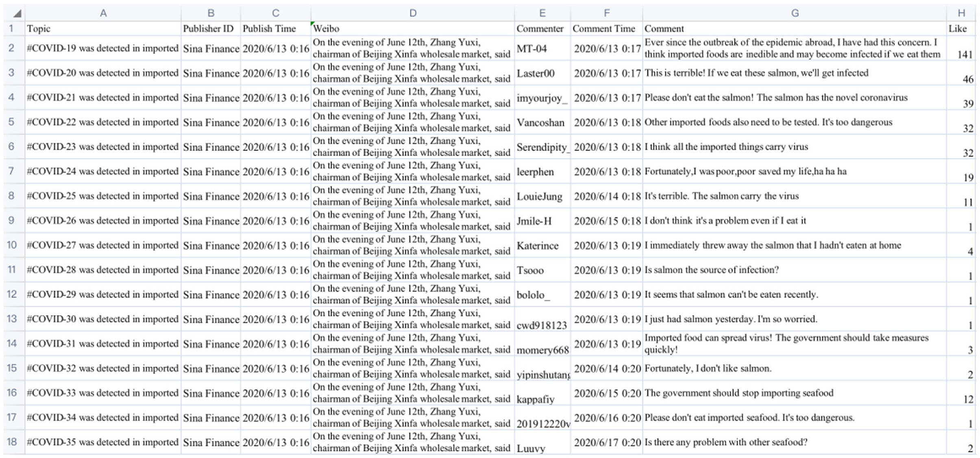Select comment 'I think all the imported things carry virus'

[x=795, y=147]
